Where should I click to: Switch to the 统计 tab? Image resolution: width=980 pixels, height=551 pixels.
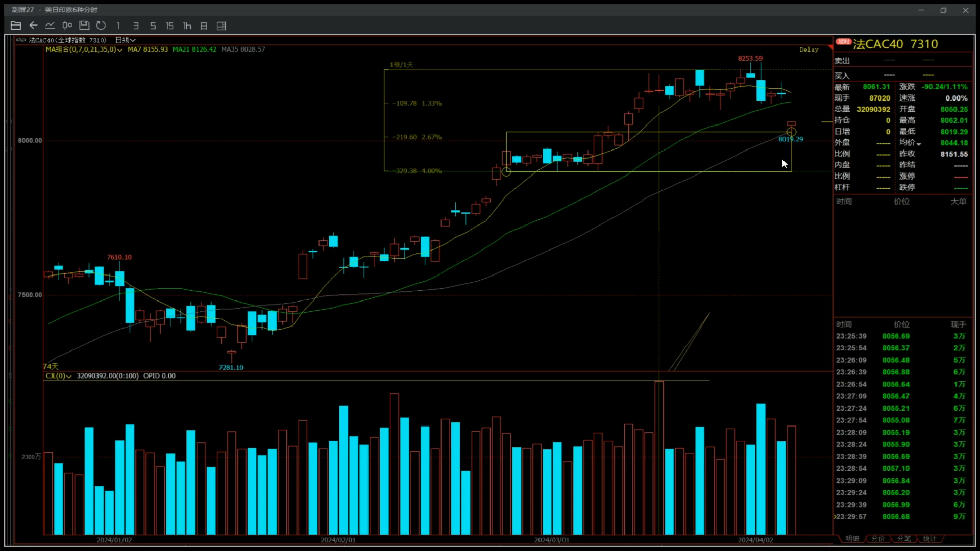[x=930, y=539]
